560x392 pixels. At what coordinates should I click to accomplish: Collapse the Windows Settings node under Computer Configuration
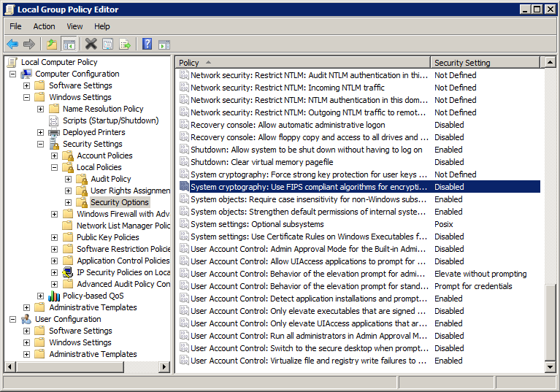26,98
